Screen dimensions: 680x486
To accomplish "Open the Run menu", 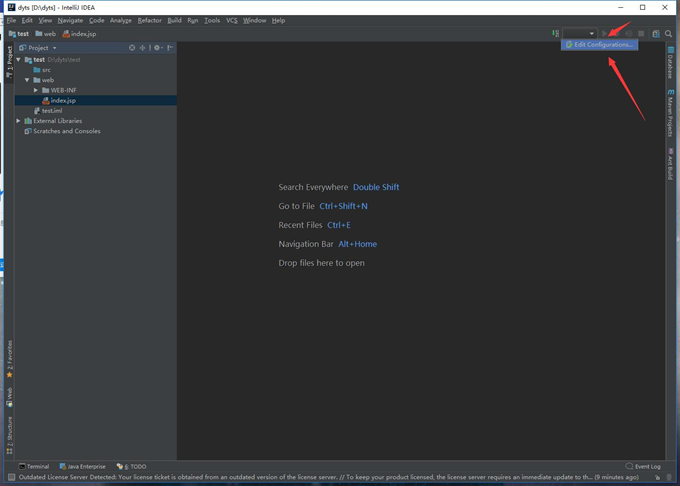I will tap(193, 20).
